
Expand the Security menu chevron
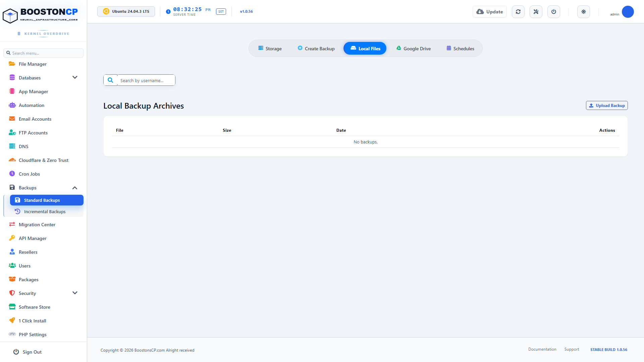pos(75,293)
